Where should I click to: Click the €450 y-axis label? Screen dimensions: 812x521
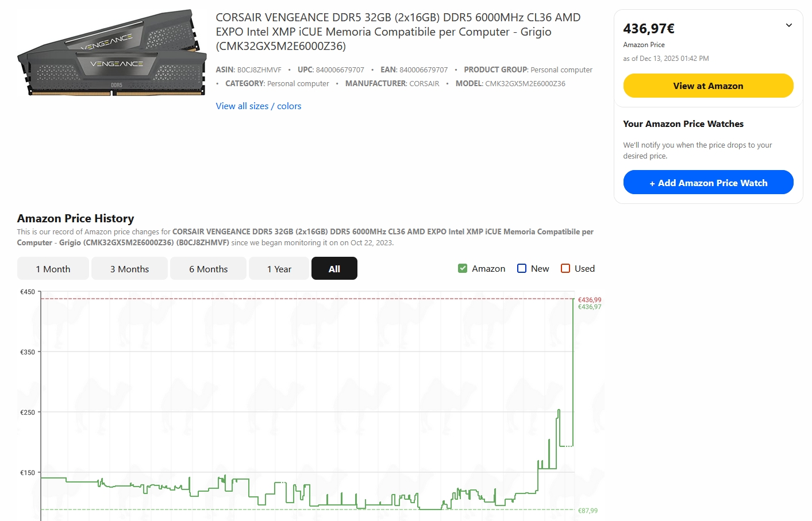pos(28,292)
